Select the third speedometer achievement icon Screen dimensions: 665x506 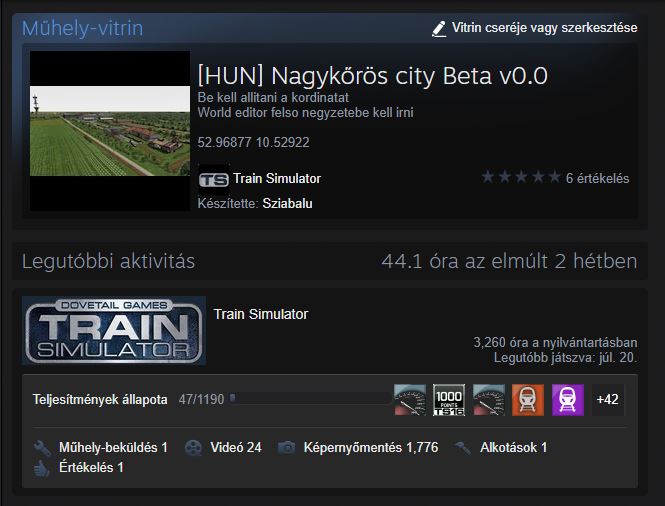(489, 400)
